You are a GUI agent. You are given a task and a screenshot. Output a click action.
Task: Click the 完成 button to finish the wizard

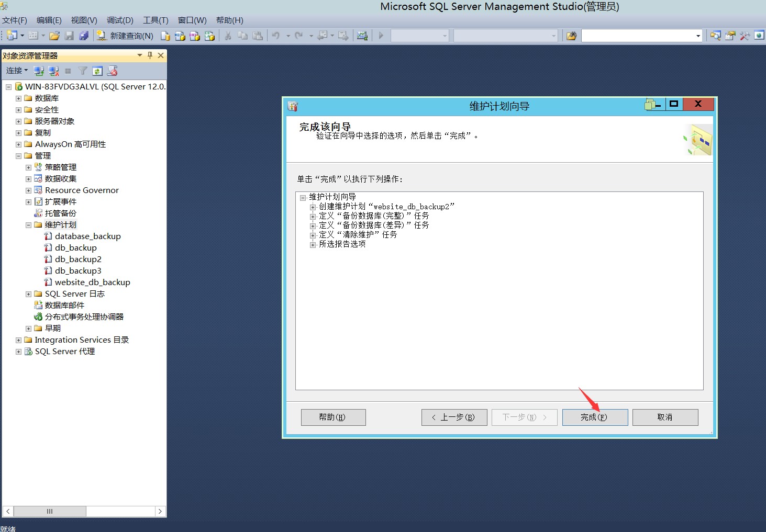(x=595, y=417)
